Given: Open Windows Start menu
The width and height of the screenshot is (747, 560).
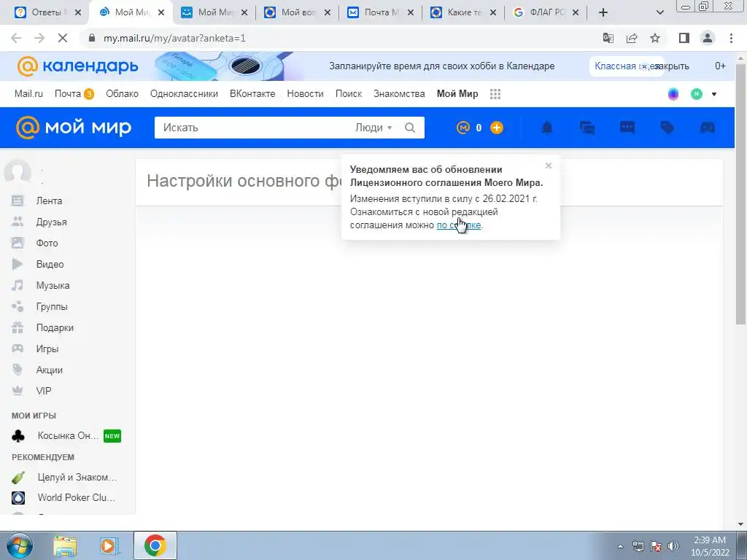Looking at the screenshot, I should (18, 545).
